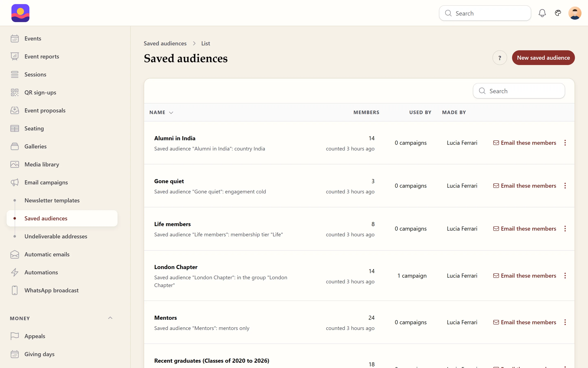Click New saved audience button
Screen dimensions: 588x368
[543, 58]
